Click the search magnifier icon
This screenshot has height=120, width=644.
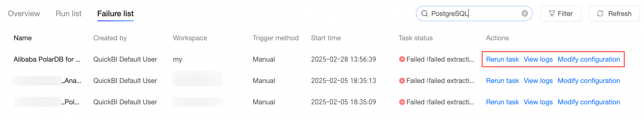click(x=424, y=14)
